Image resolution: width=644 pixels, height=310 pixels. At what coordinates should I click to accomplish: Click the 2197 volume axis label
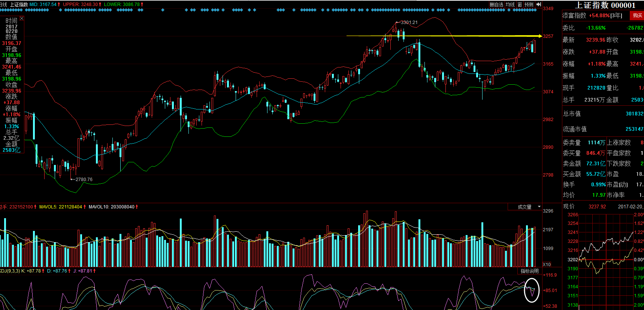tap(548, 229)
